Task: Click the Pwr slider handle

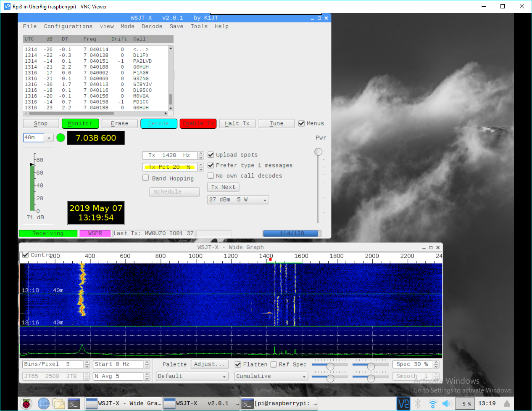Action: 319,152
